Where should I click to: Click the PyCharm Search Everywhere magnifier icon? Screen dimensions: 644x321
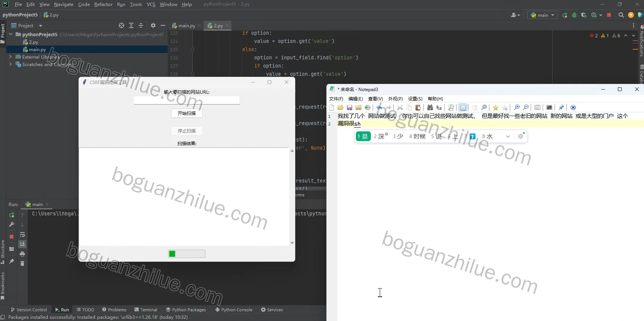pyautogui.click(x=621, y=15)
